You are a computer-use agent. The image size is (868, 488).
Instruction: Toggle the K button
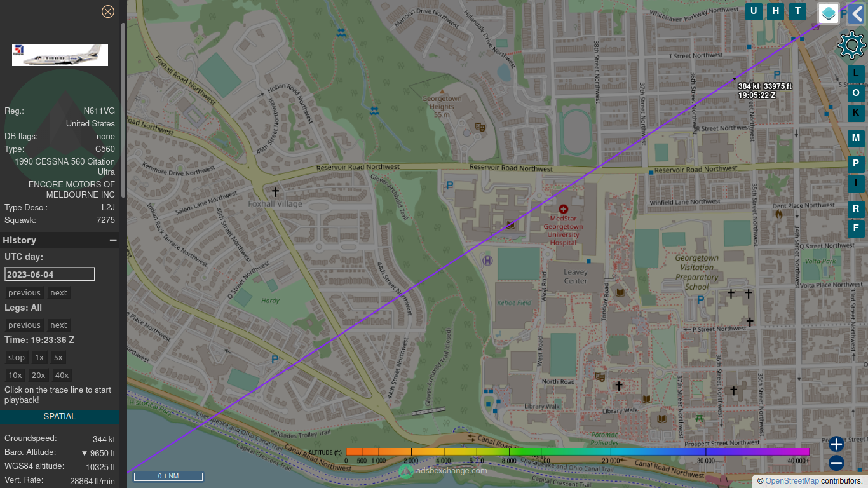(x=856, y=112)
